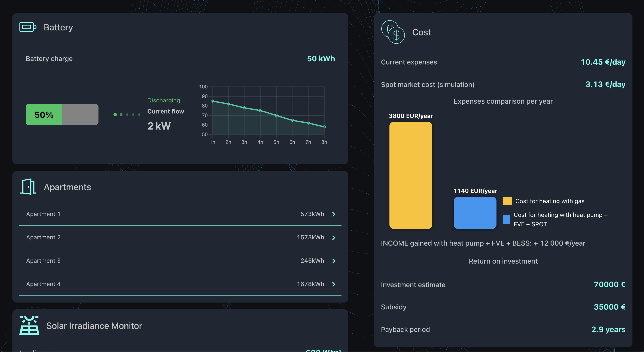Click the 50 kWh battery charge value
This screenshot has width=644, height=352.
pyautogui.click(x=321, y=58)
